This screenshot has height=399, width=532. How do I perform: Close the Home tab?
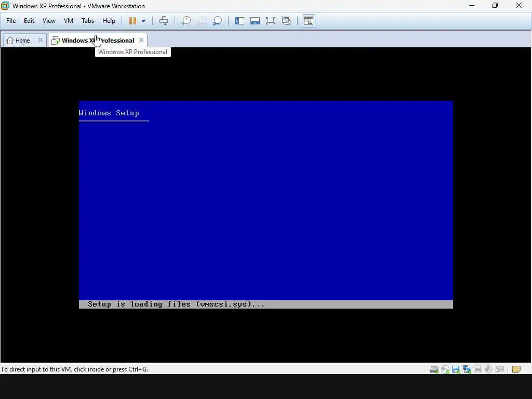pyautogui.click(x=41, y=40)
